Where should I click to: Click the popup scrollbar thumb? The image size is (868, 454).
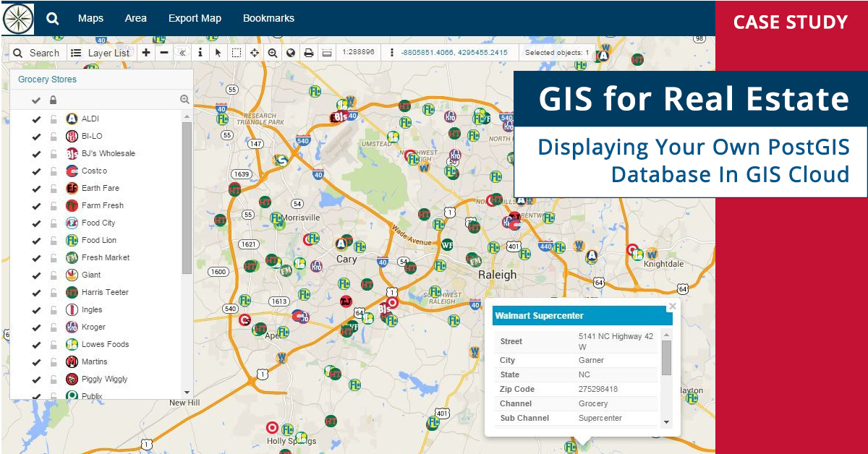click(x=666, y=358)
